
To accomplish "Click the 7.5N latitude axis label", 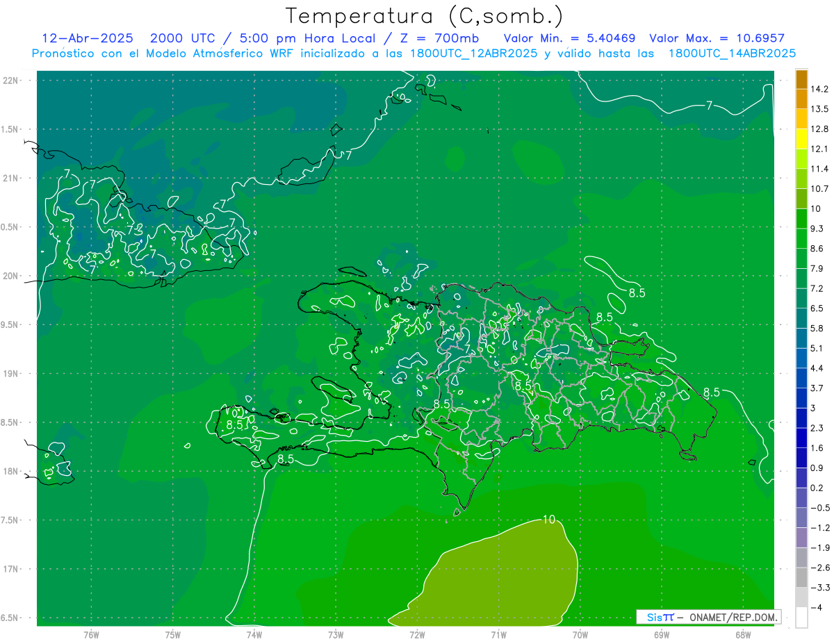I will click(x=10, y=520).
